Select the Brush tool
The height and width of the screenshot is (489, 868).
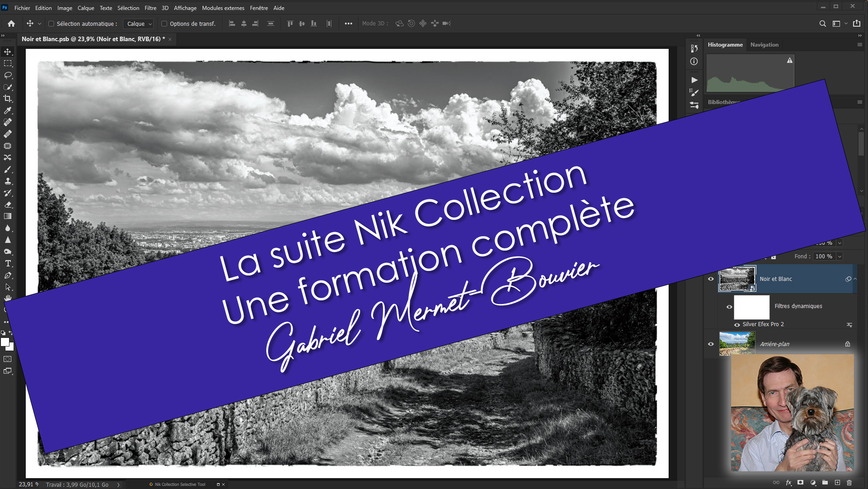tap(8, 170)
